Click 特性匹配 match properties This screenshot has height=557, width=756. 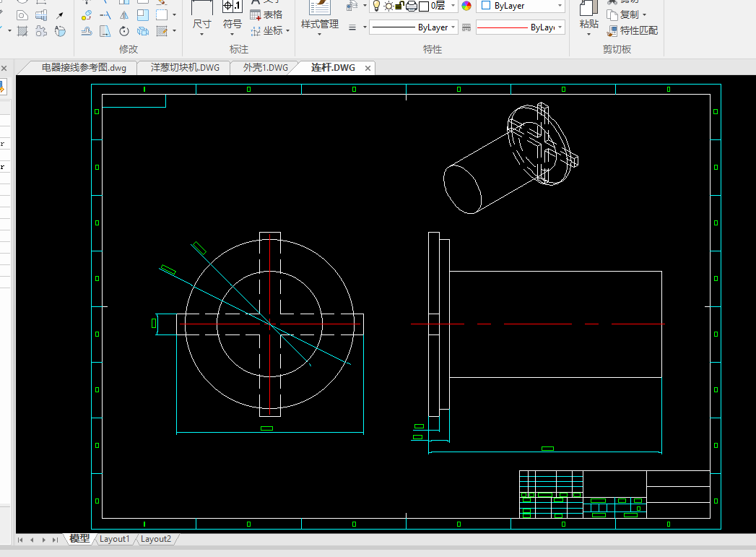(x=632, y=31)
